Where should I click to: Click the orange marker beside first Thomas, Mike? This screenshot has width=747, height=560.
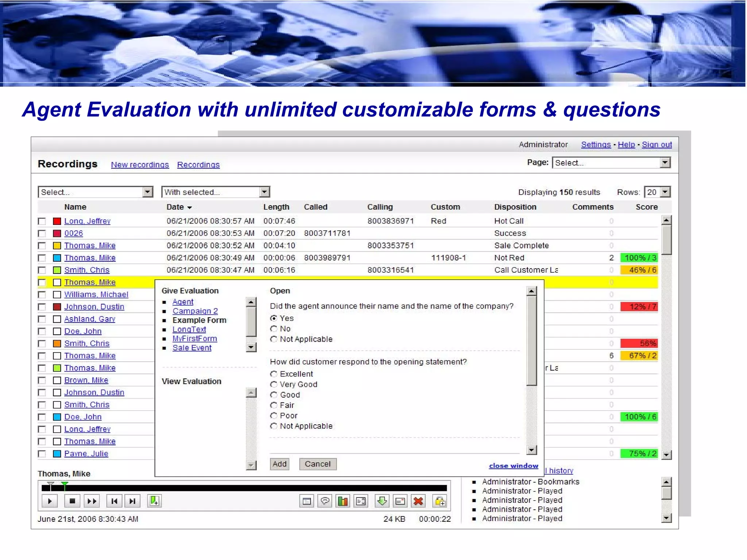coord(57,245)
